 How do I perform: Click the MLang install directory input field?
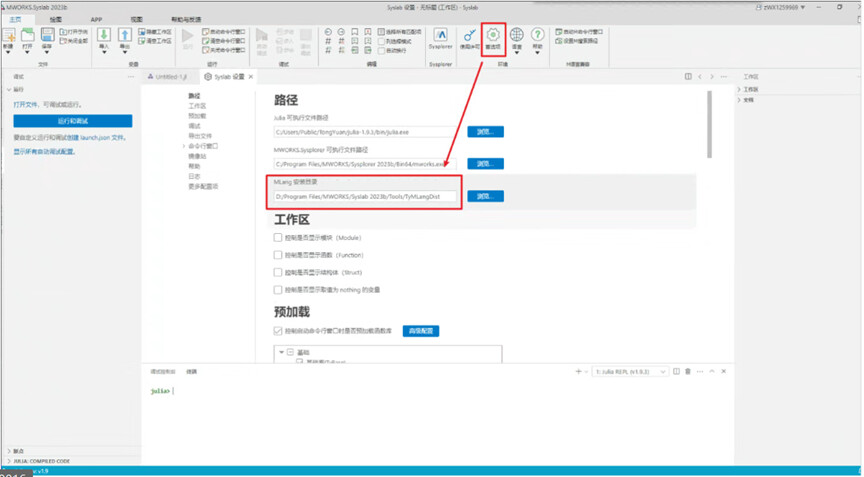365,197
